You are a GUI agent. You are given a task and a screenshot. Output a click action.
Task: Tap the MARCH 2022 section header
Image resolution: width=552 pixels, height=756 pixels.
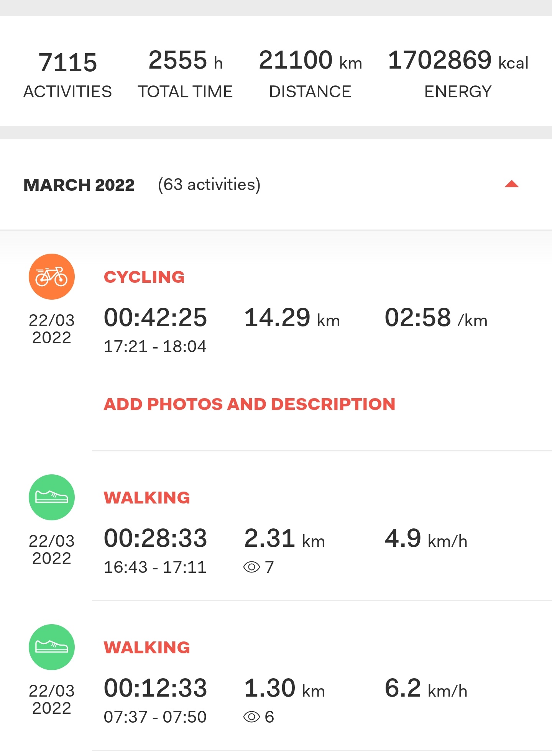[x=79, y=185]
